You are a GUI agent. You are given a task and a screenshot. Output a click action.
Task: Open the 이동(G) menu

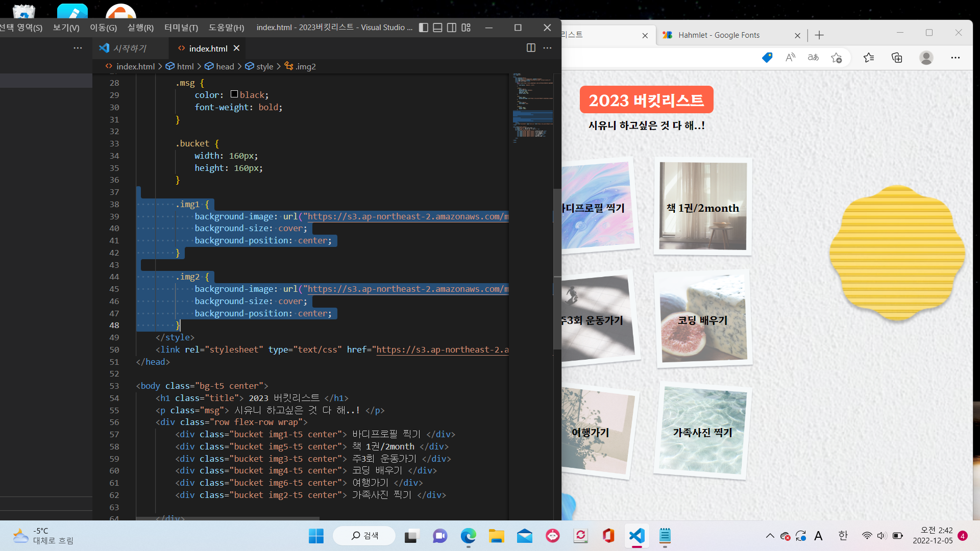103,28
